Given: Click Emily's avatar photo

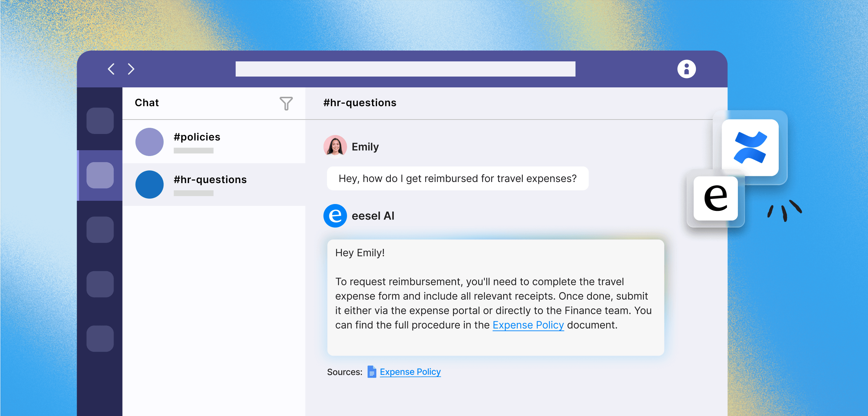Looking at the screenshot, I should [335, 147].
